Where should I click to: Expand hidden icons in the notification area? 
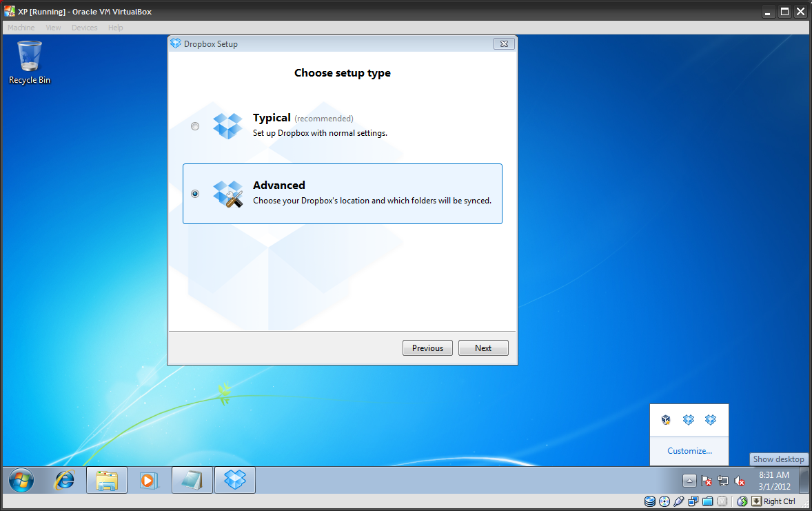(x=689, y=481)
